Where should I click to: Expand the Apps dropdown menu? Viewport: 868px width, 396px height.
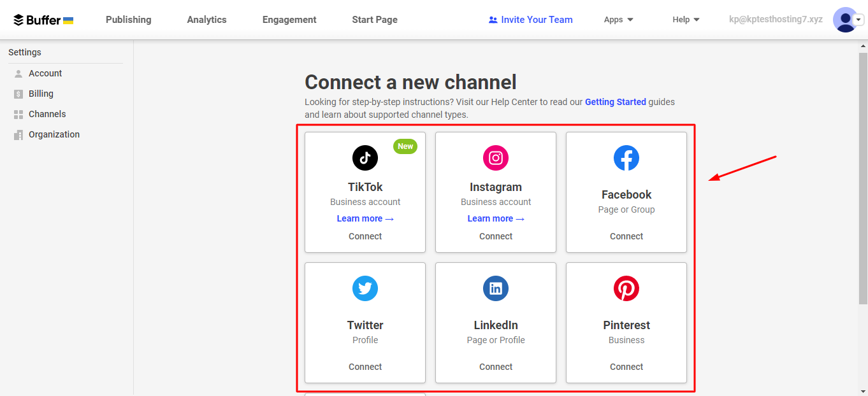pyautogui.click(x=618, y=20)
